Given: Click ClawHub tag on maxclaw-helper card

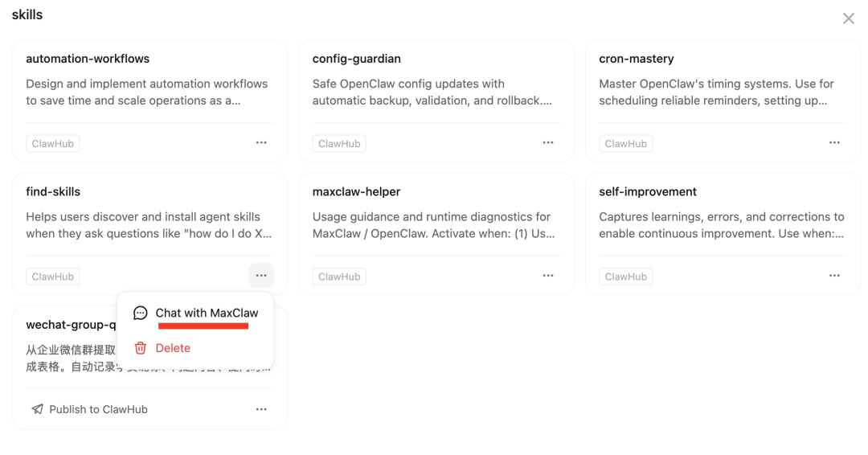Looking at the screenshot, I should click(339, 277).
